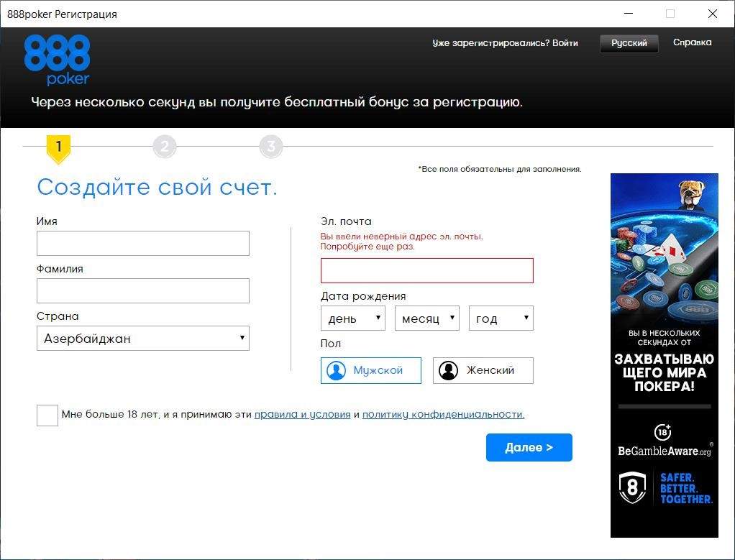
Task: Click the red-bordered Эл. почта field
Action: [427, 270]
